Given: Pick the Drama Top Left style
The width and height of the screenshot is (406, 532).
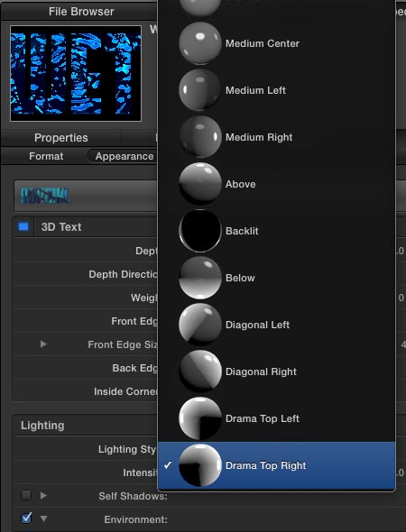Looking at the screenshot, I should click(277, 418).
